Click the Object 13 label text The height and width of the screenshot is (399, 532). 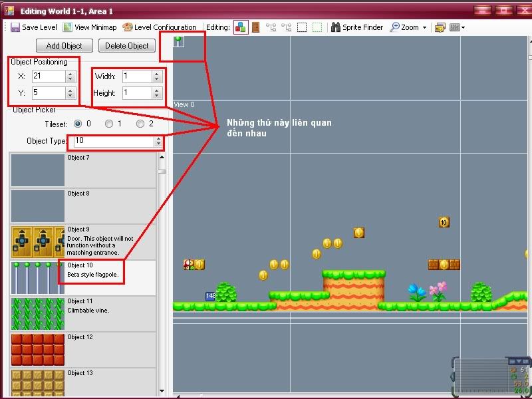(80, 373)
